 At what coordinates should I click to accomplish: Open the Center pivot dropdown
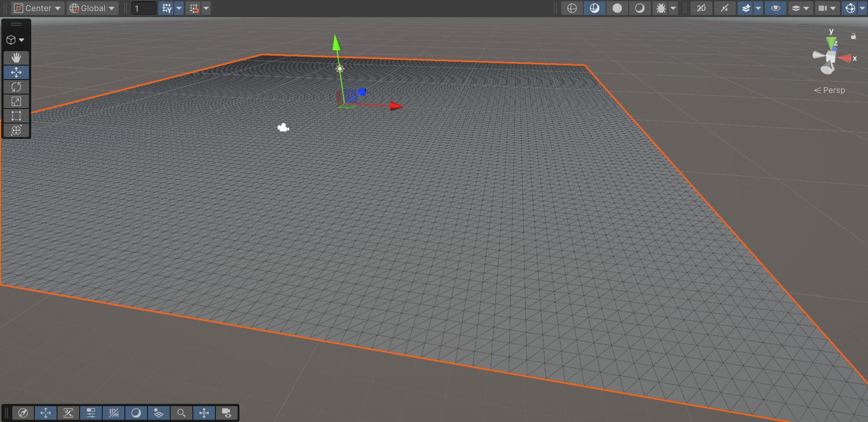click(38, 8)
